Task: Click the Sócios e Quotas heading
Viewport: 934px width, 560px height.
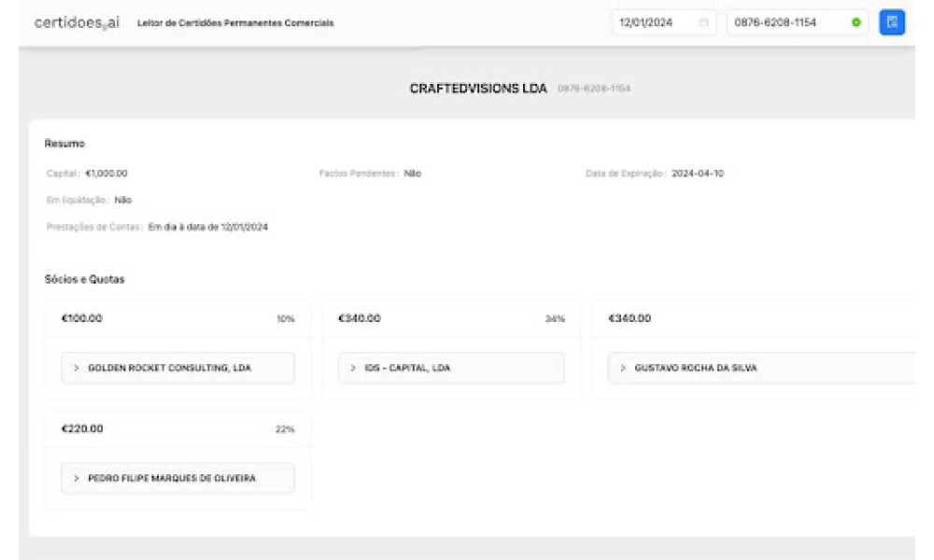Action: [x=85, y=279]
